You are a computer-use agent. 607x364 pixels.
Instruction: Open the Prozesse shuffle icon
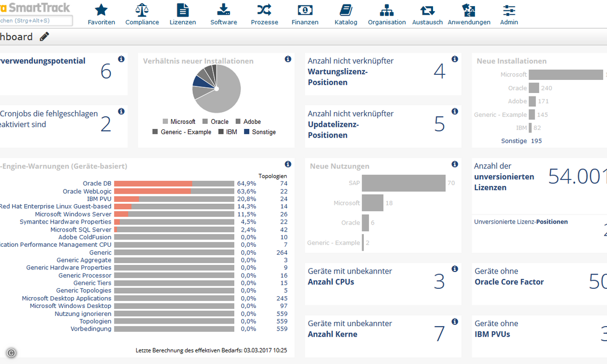click(264, 10)
